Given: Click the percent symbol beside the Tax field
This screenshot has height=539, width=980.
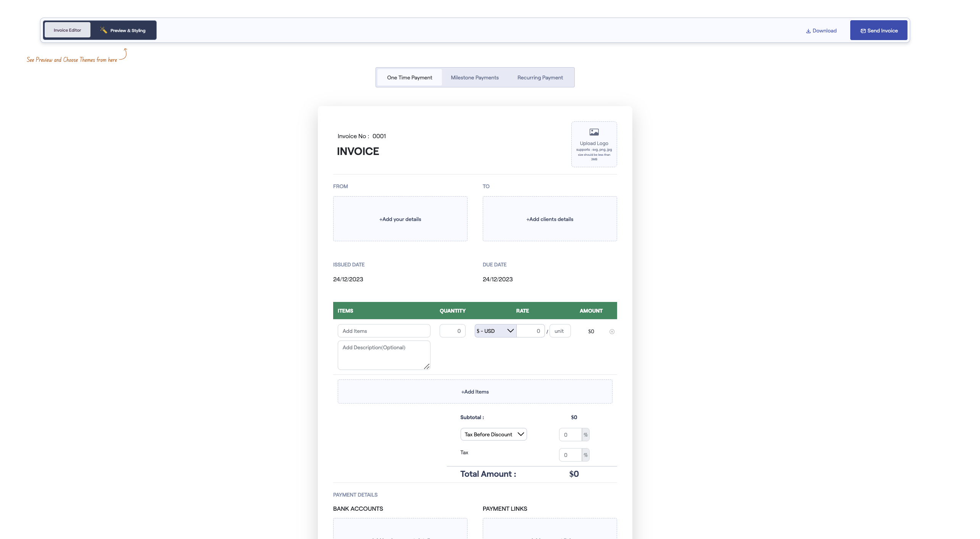Looking at the screenshot, I should (x=585, y=455).
